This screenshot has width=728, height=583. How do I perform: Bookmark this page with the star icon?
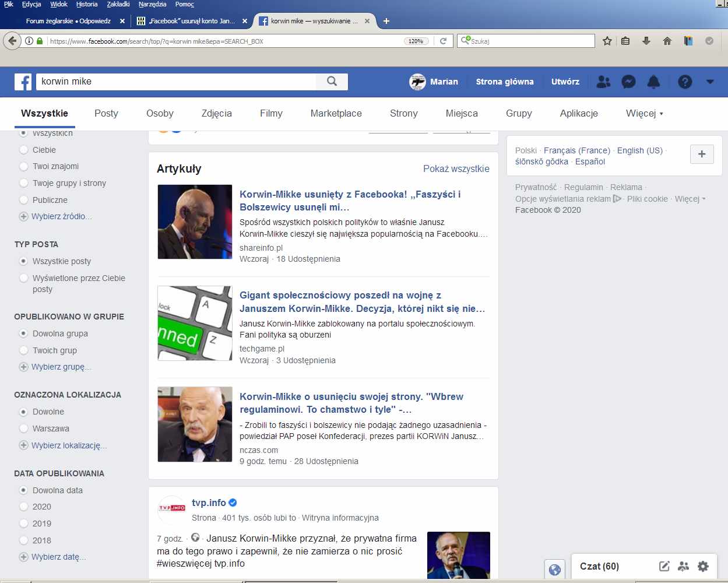[607, 41]
